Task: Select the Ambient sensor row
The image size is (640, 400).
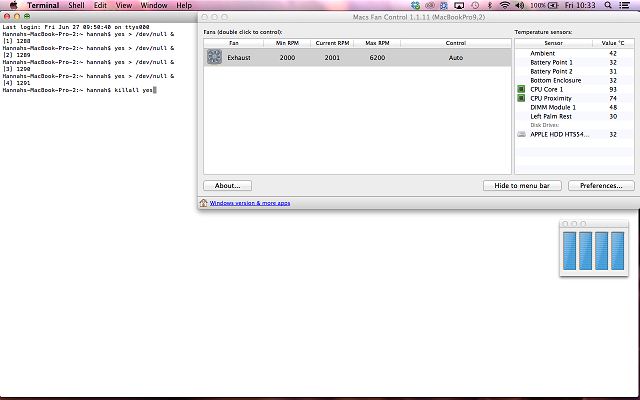Action: [x=574, y=53]
